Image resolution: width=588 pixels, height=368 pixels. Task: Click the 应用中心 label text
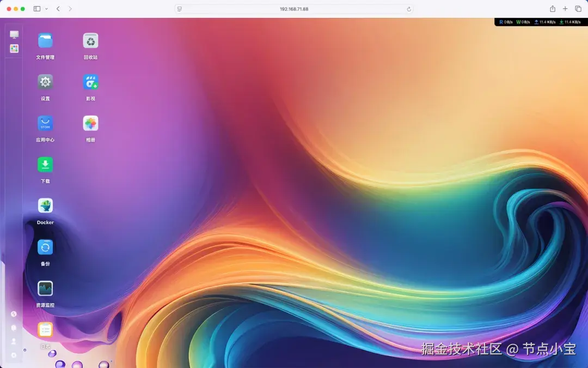point(45,140)
